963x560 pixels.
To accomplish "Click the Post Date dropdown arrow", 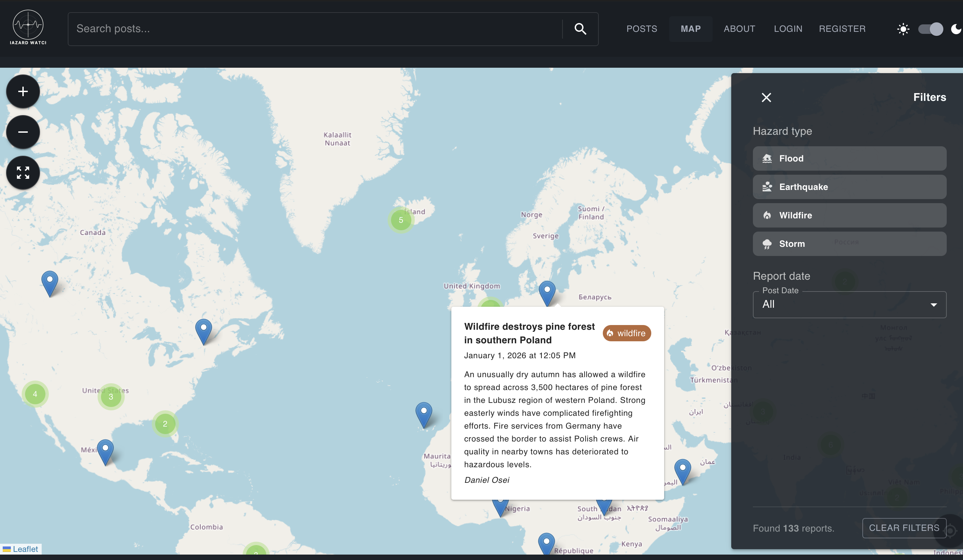I will click(x=933, y=305).
